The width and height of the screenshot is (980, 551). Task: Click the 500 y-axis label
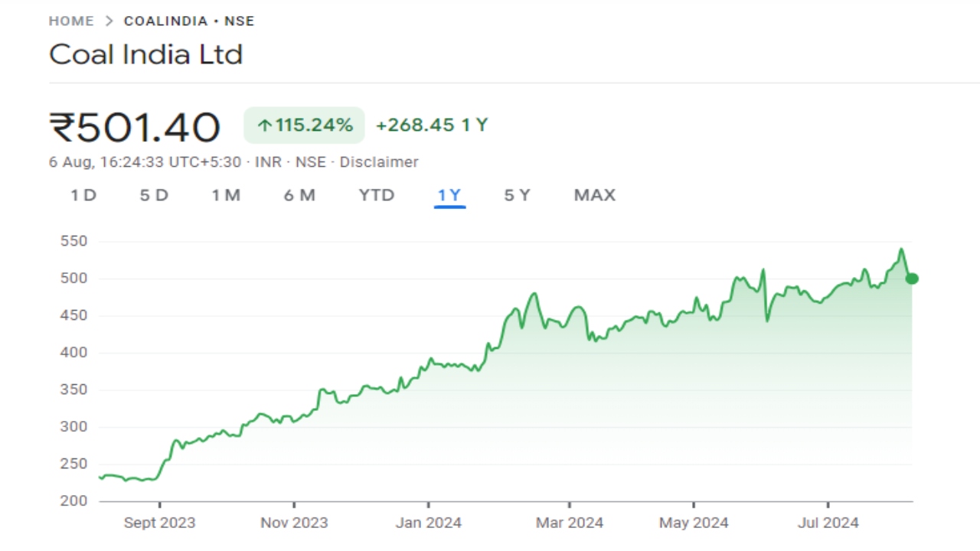click(74, 279)
